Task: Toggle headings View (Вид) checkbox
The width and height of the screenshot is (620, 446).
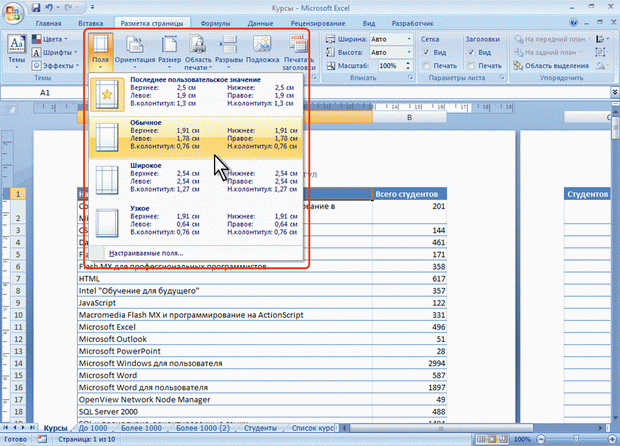Action: [471, 52]
